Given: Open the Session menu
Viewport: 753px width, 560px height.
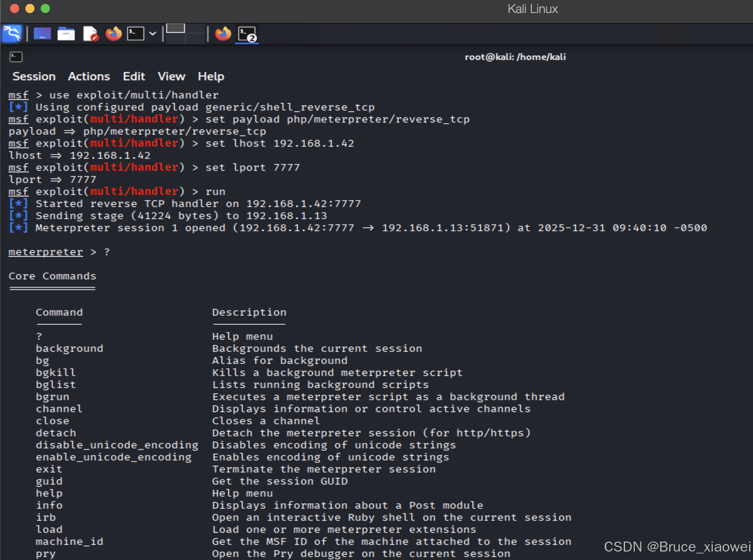Looking at the screenshot, I should click(x=34, y=76).
